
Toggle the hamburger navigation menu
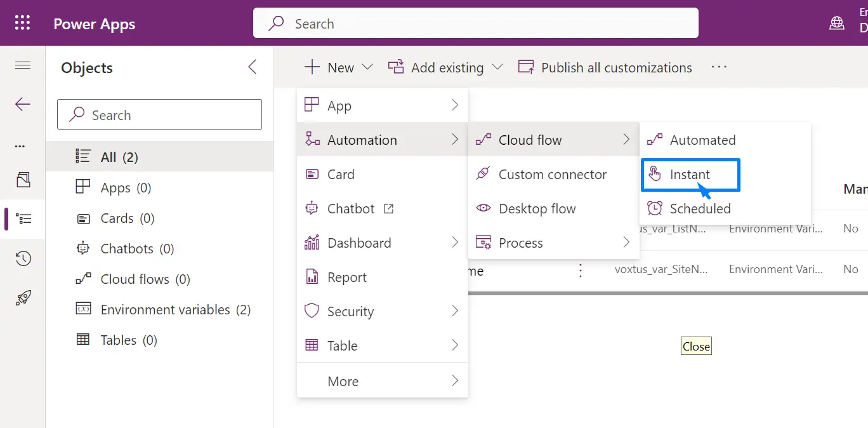(x=23, y=65)
